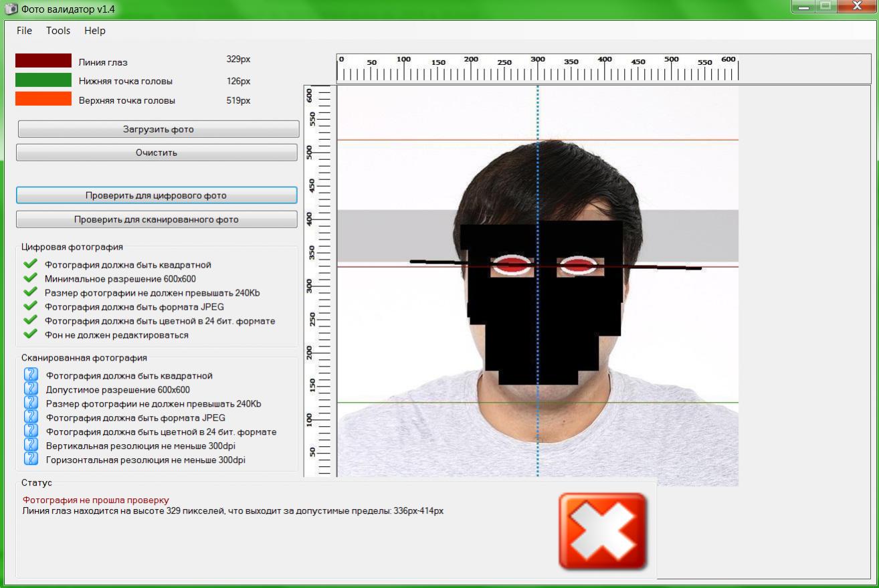Click the Минимальное разрешение 600x600 text

tap(120, 278)
